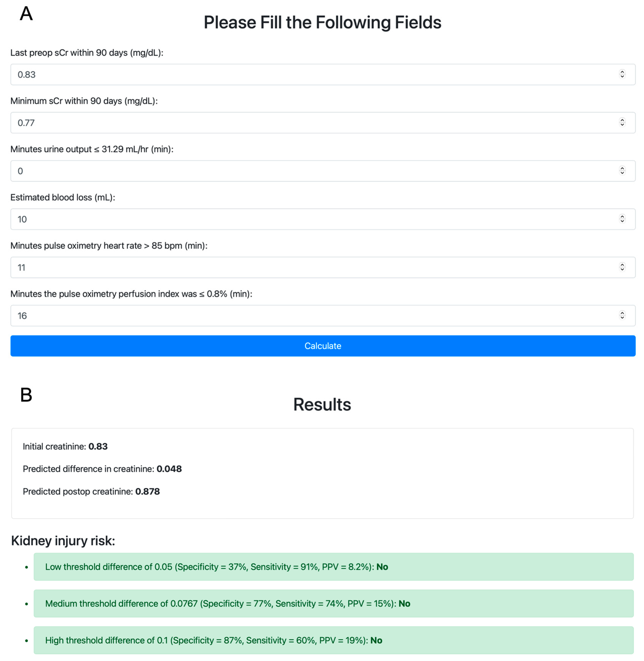
Task: Click stepper arrows on Last preop sCr field
Action: (622, 74)
